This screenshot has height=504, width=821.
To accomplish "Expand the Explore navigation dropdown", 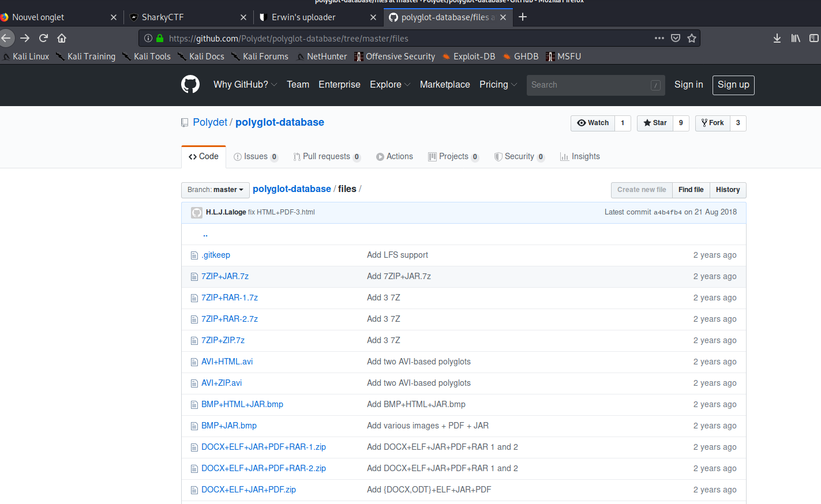I will [389, 85].
